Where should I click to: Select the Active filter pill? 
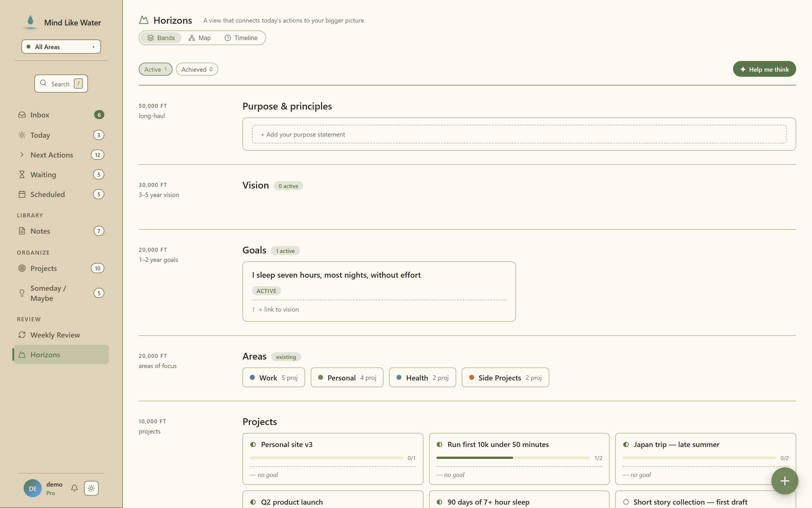[x=155, y=69]
